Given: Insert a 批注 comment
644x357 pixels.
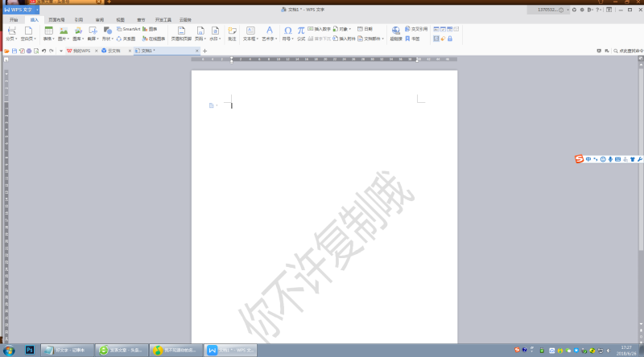Looking at the screenshot, I should (232, 33).
